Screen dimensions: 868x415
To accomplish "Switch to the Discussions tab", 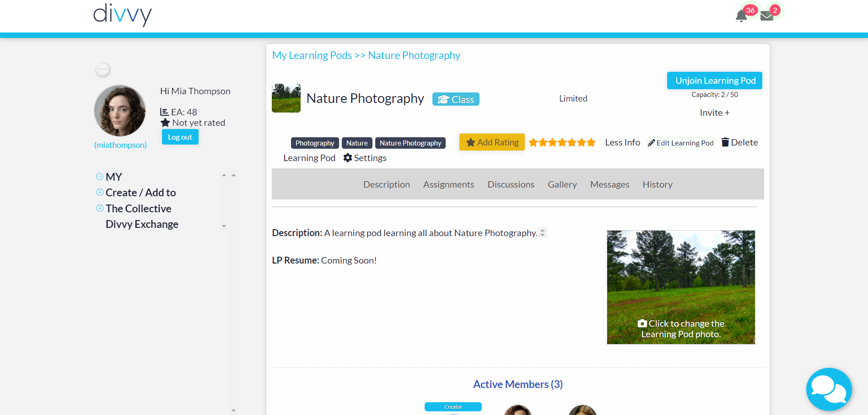I will (x=511, y=184).
